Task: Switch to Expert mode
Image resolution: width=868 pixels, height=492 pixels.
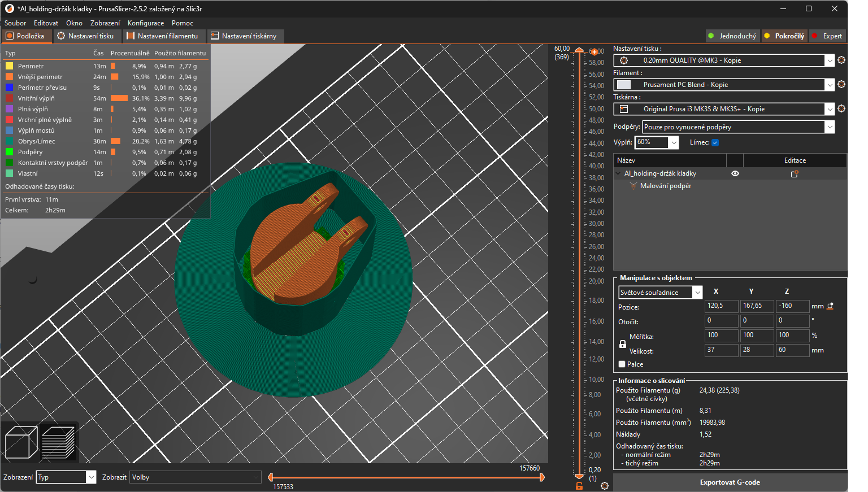Action: click(828, 36)
